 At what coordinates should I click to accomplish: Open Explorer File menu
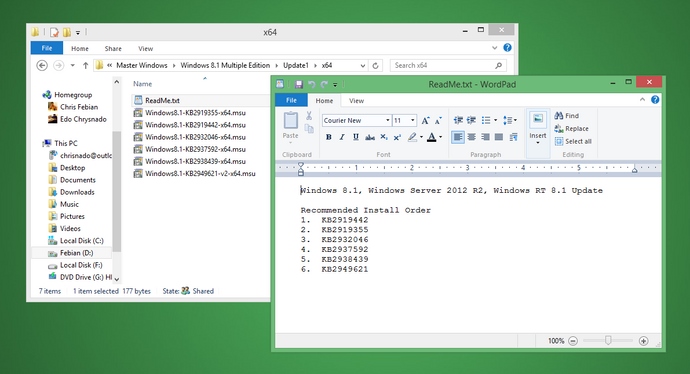(x=47, y=48)
